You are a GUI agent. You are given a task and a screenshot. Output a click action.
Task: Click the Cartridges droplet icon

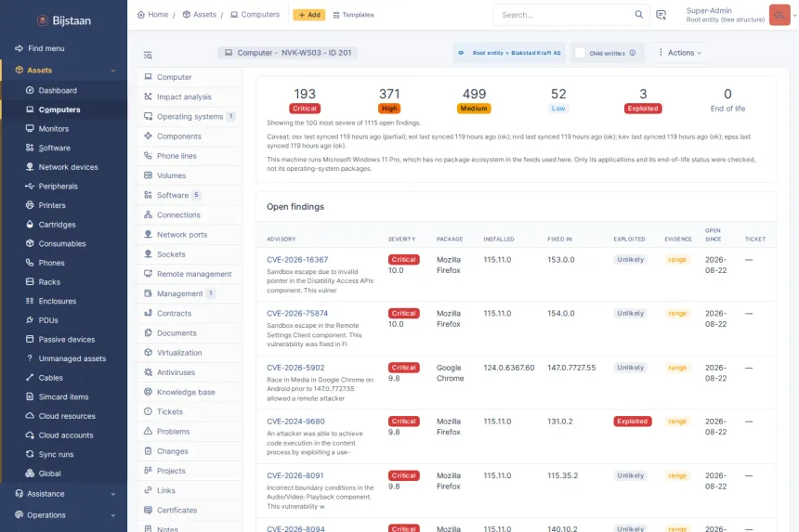pos(30,224)
